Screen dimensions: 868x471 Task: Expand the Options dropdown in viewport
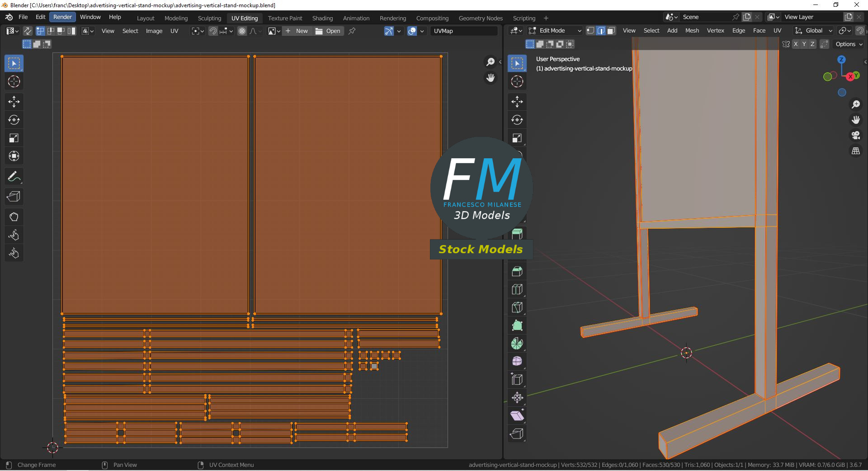[849, 44]
